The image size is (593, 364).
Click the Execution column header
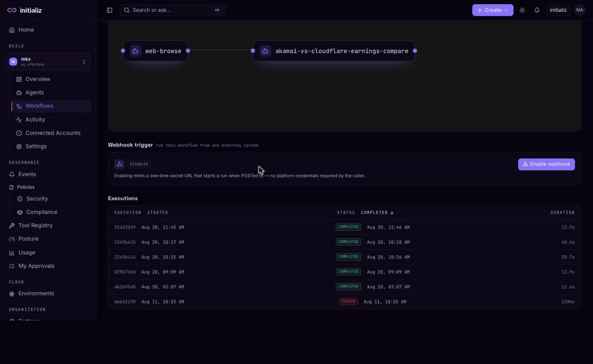tap(128, 213)
